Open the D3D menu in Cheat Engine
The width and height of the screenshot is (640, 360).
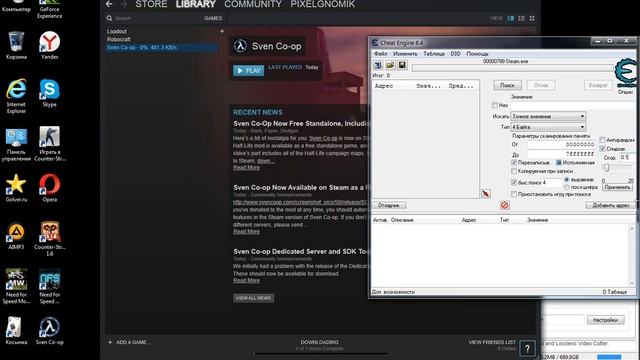click(455, 54)
